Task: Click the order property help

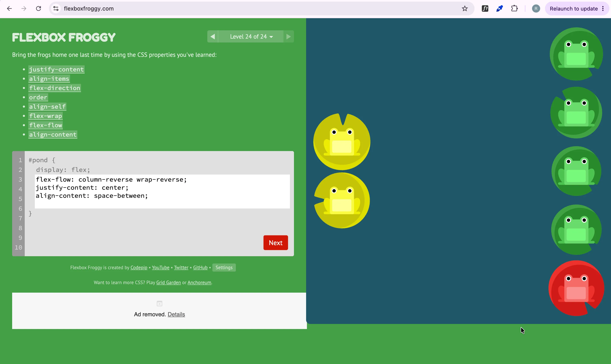Action: pyautogui.click(x=38, y=97)
